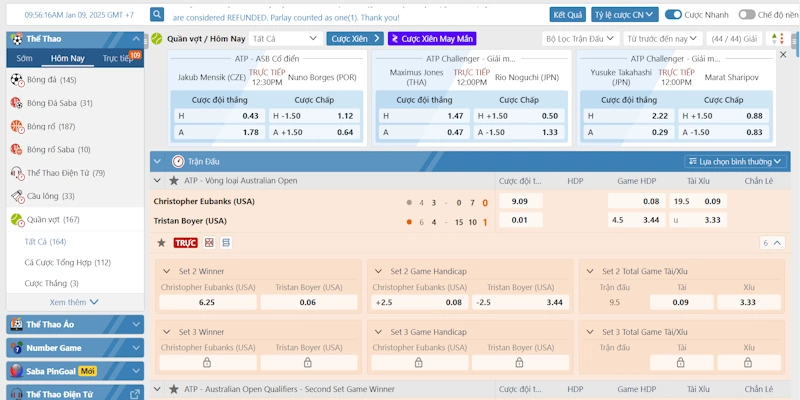Favorite the Australian Open Qualifiers Second Set league
This screenshot has width=800, height=400.
174,389
